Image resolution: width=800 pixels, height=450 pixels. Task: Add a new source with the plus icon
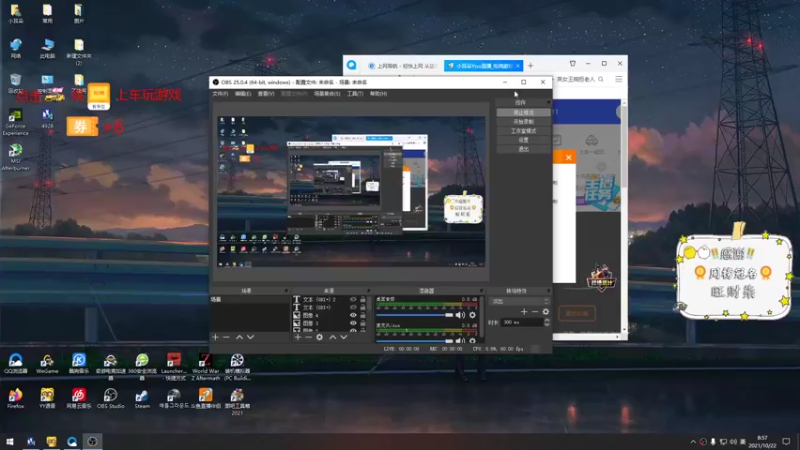[298, 337]
